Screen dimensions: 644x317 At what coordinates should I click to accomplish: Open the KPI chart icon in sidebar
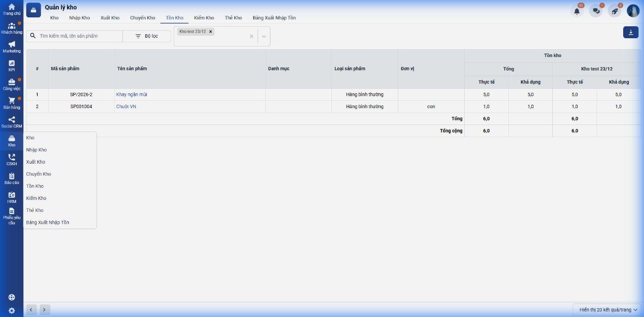click(x=11, y=63)
